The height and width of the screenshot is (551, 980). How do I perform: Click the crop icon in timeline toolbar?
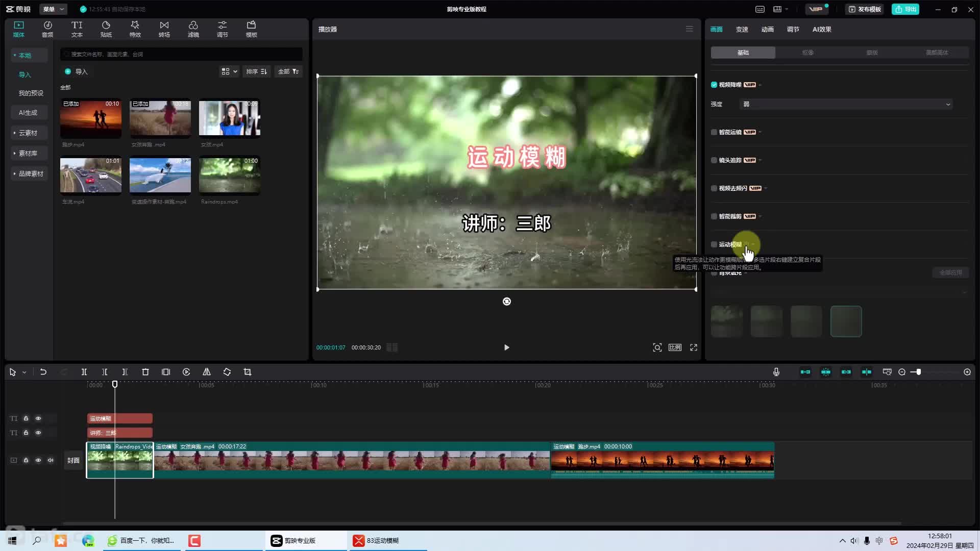tap(248, 372)
